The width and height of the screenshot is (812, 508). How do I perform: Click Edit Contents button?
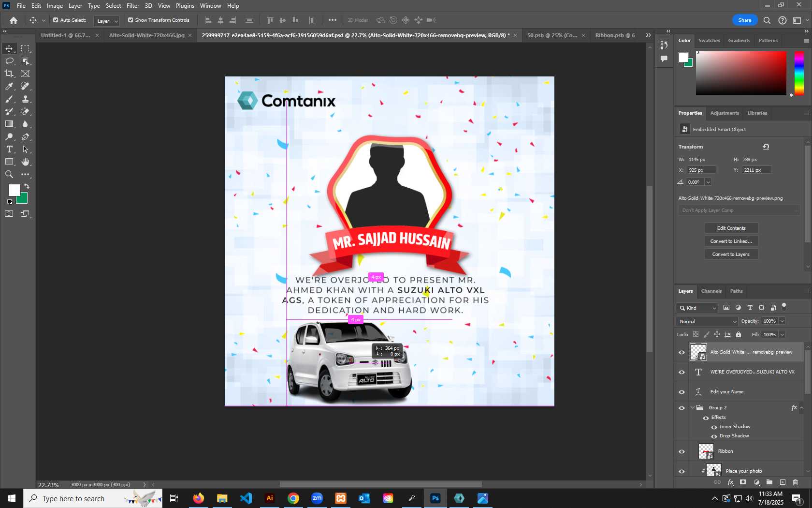coord(731,228)
